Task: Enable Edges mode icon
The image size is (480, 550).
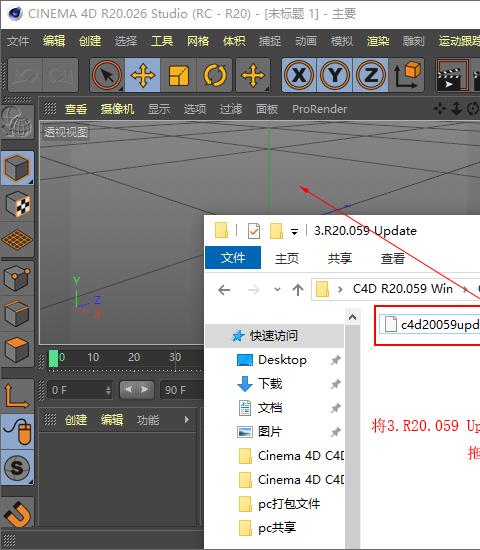Action: pyautogui.click(x=17, y=313)
